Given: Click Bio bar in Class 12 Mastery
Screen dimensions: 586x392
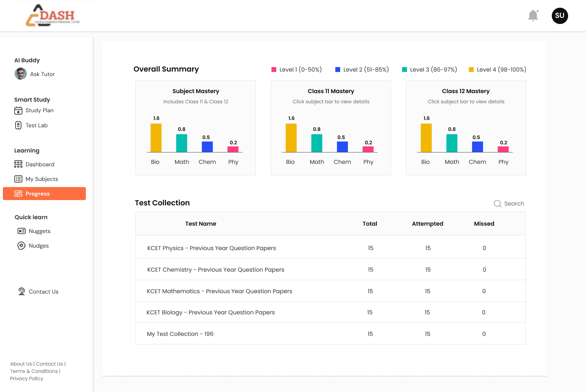Looking at the screenshot, I should click(426, 138).
